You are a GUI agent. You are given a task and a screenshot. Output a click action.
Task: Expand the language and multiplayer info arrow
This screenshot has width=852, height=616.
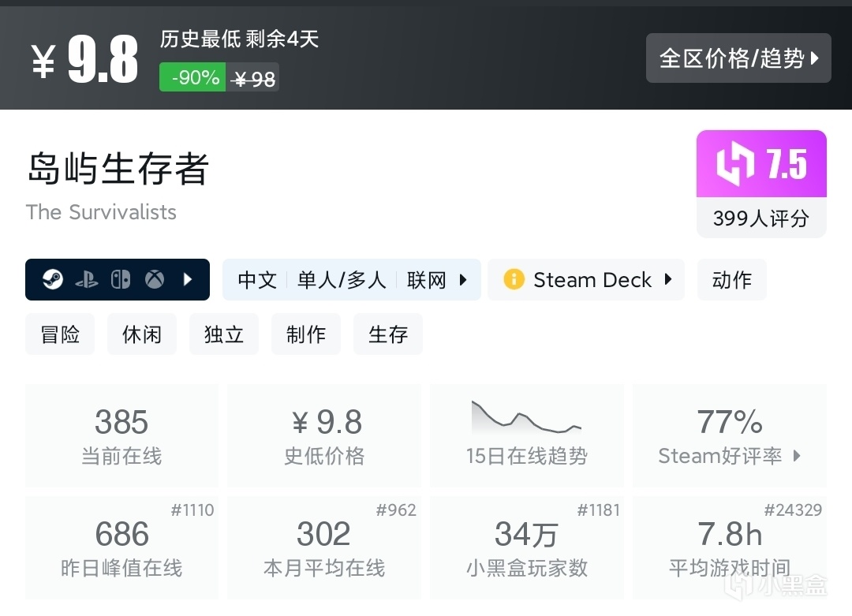[463, 280]
